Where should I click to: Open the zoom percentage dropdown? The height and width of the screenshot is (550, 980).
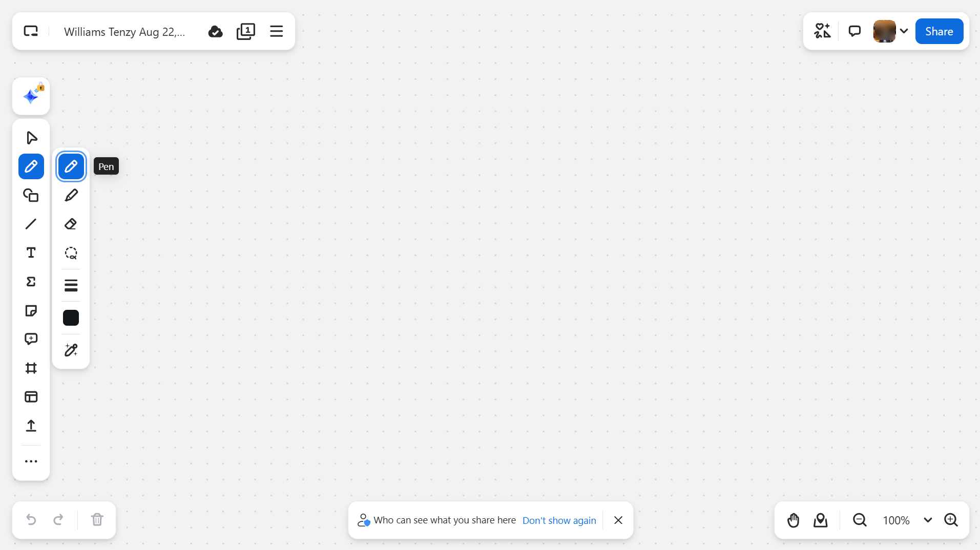(927, 520)
